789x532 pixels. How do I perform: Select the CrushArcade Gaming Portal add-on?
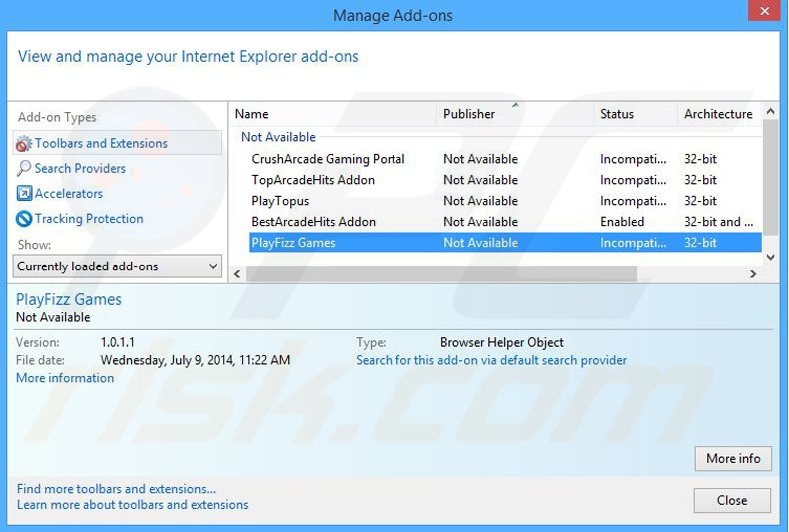coord(505,159)
